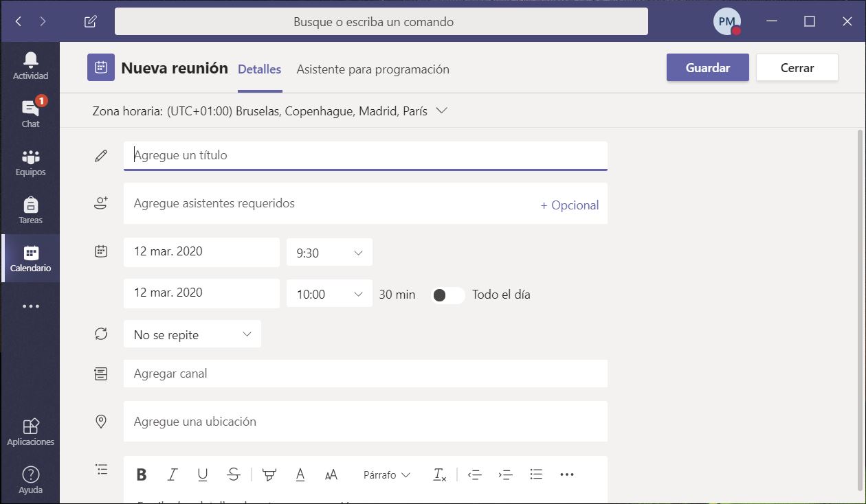Open the No se repite dropdown
This screenshot has width=866, height=504.
coord(192,334)
